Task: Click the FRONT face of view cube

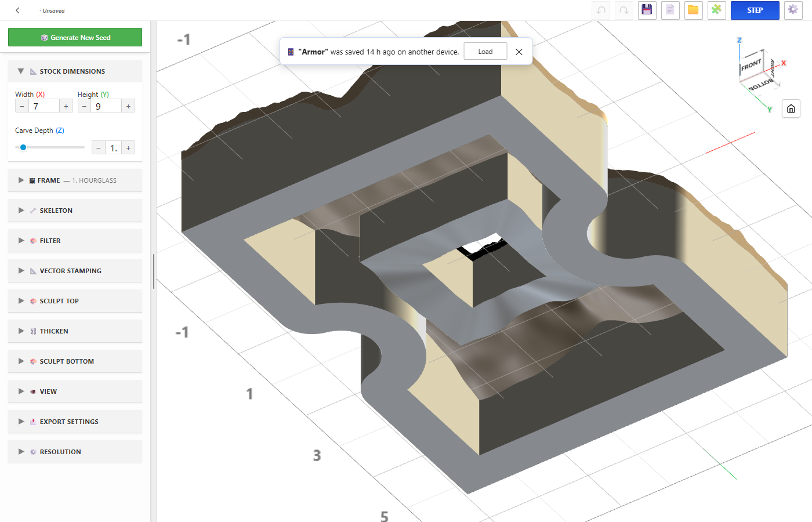Action: pyautogui.click(x=752, y=64)
